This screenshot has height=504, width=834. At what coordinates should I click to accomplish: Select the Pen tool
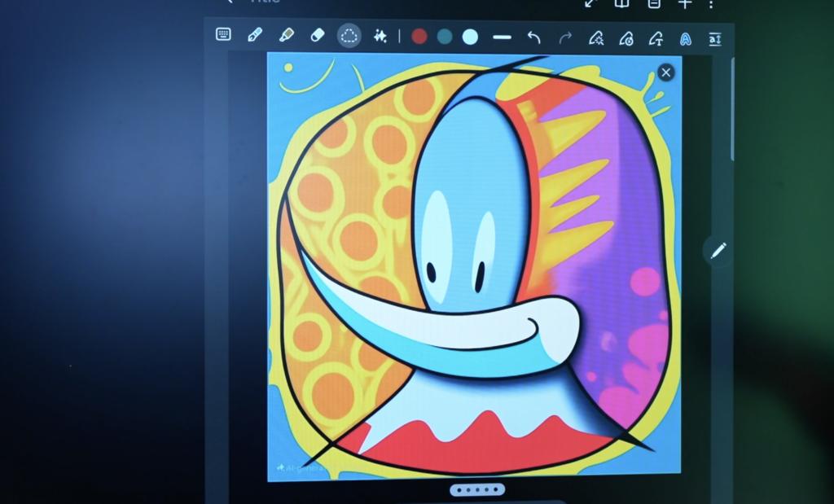tap(255, 35)
